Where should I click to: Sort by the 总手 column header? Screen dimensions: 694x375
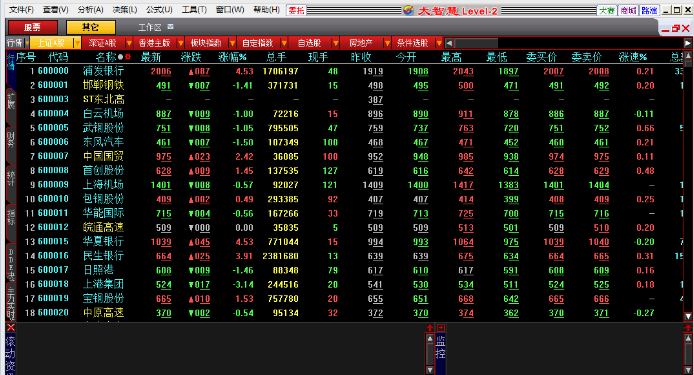point(276,57)
